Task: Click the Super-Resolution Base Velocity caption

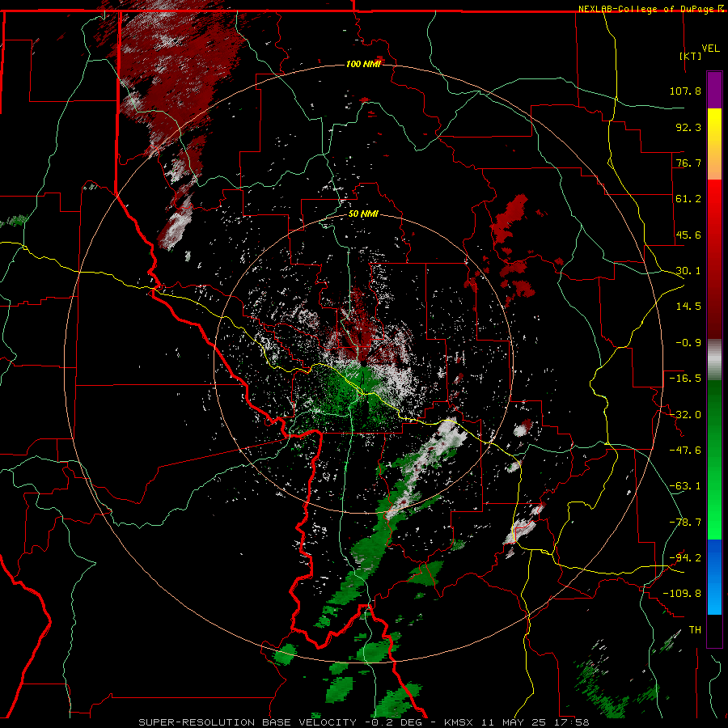Action: [364, 722]
